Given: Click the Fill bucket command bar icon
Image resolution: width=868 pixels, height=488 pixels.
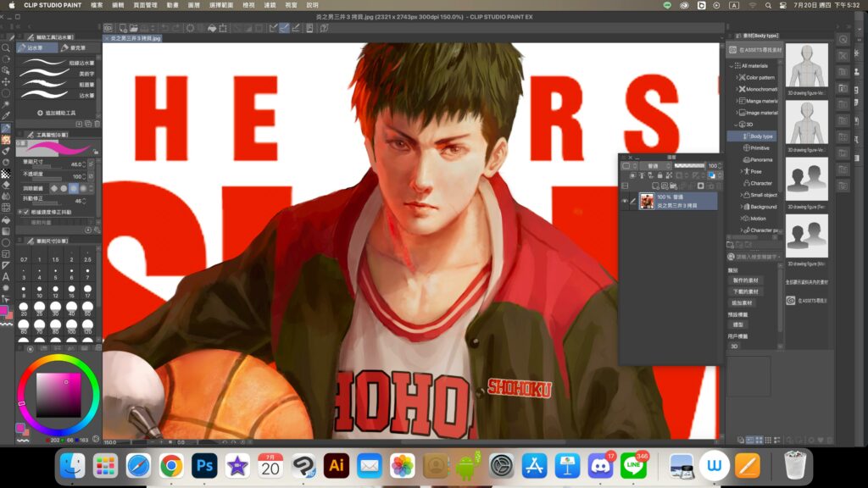Looking at the screenshot, I should (x=212, y=28).
